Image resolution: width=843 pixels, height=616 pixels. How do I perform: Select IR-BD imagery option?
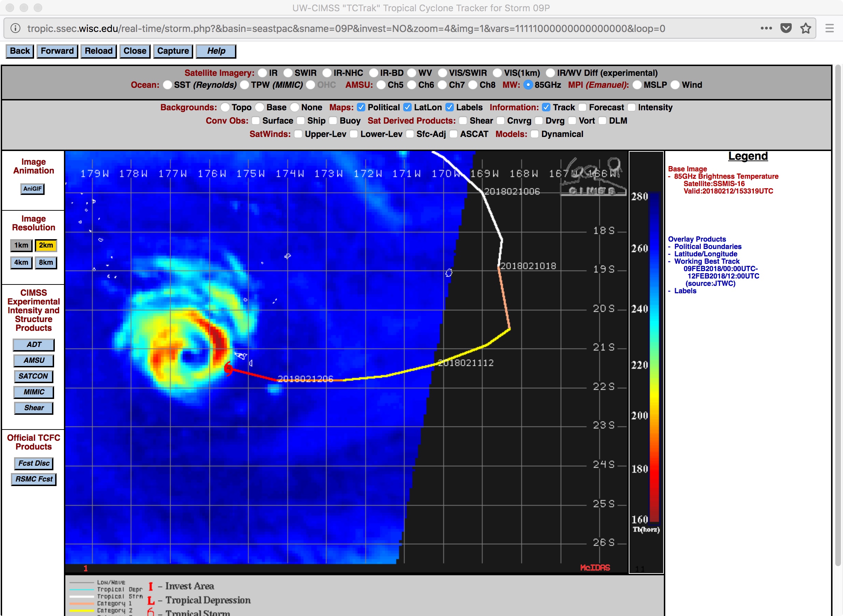point(374,73)
